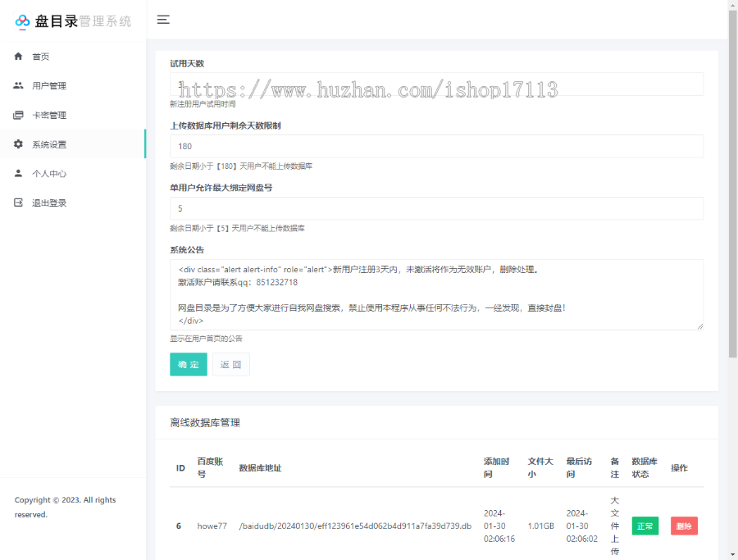Click the 新注册用户试用时间 hint text
Screen dimensions: 738x560
(203, 104)
